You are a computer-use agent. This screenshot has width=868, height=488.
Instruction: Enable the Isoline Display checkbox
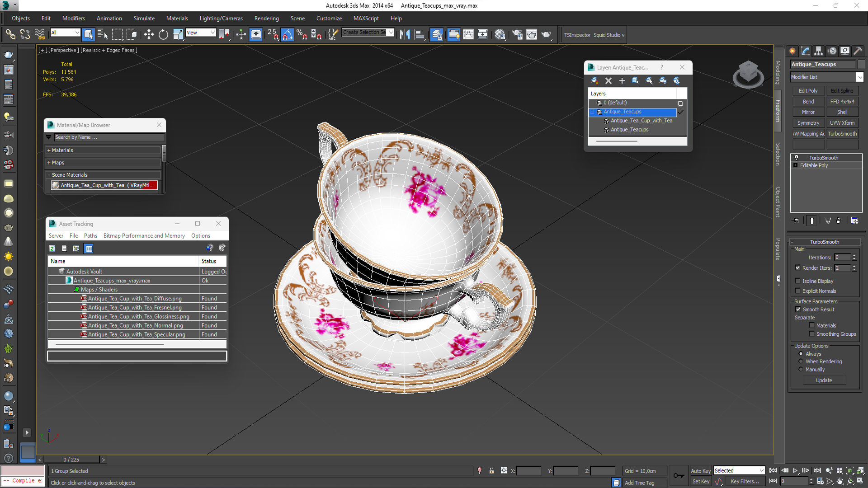798,281
